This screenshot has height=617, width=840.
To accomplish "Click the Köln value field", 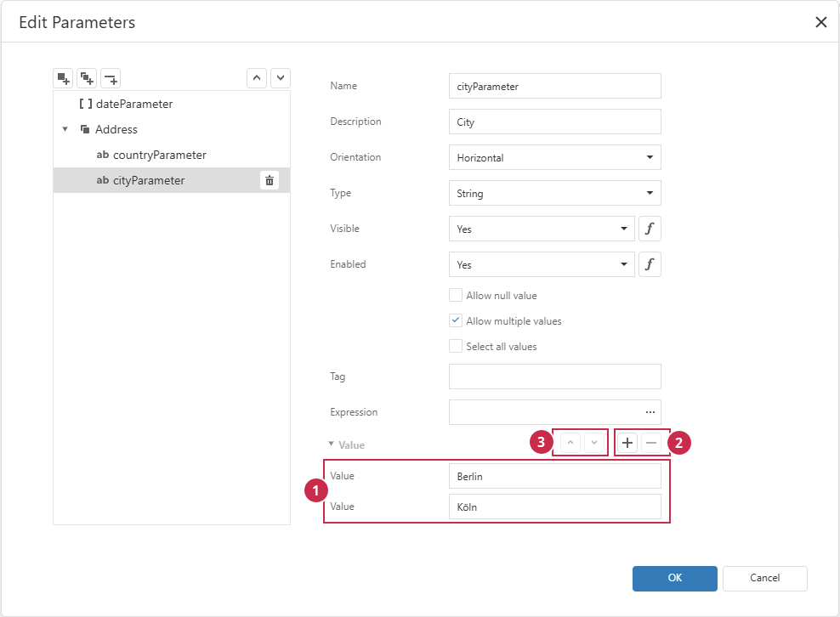I will click(555, 507).
